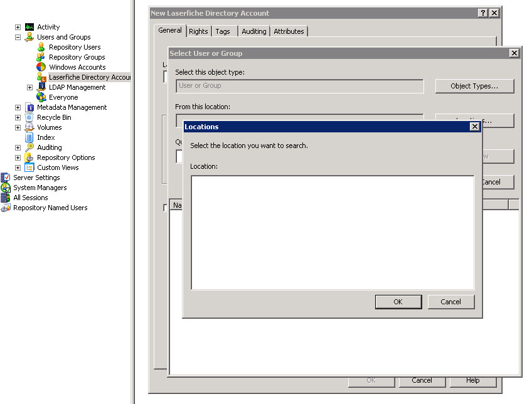
Task: Select 'Metadata Management' tree label
Action: click(x=72, y=107)
